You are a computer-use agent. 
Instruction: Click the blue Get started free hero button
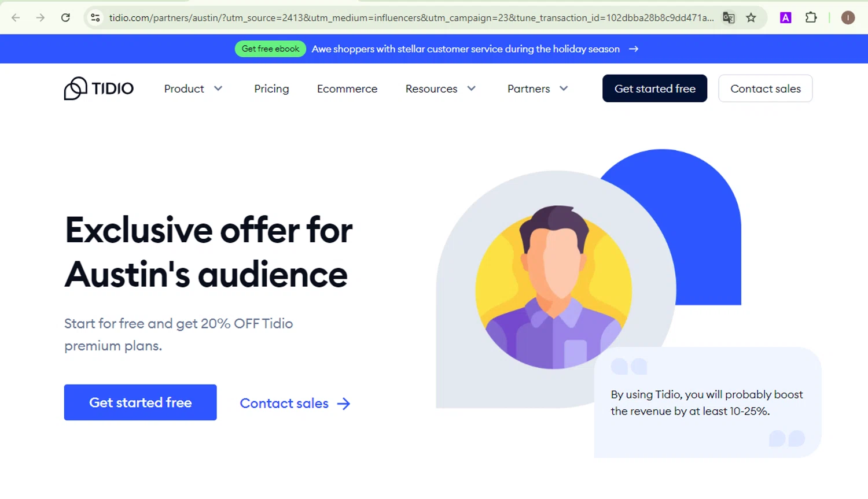141,402
